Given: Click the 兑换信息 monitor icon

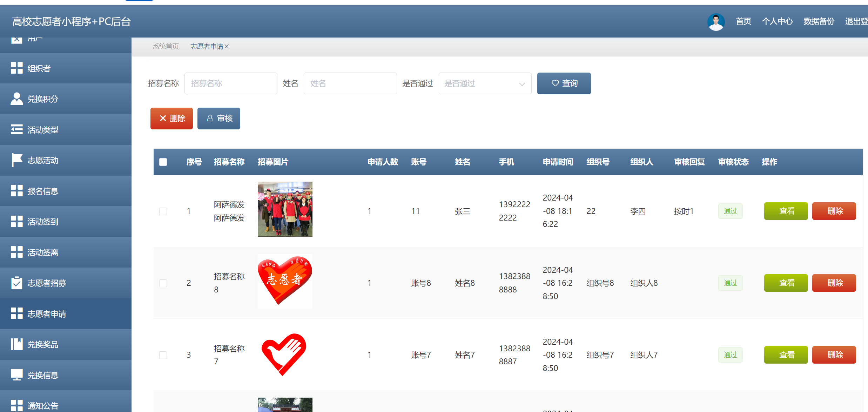Looking at the screenshot, I should pyautogui.click(x=16, y=375).
